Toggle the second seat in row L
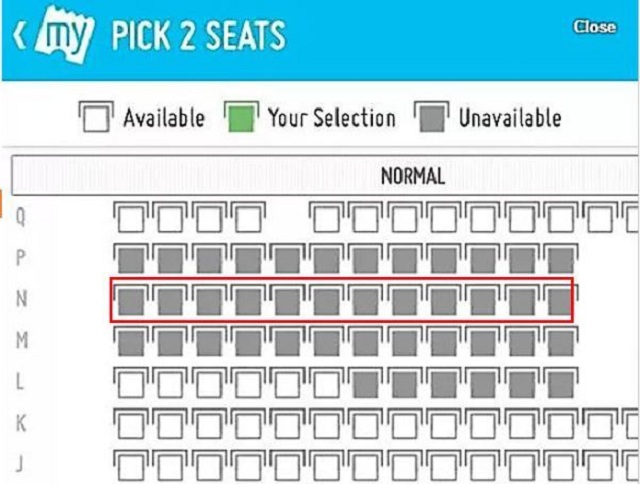 tap(169, 383)
